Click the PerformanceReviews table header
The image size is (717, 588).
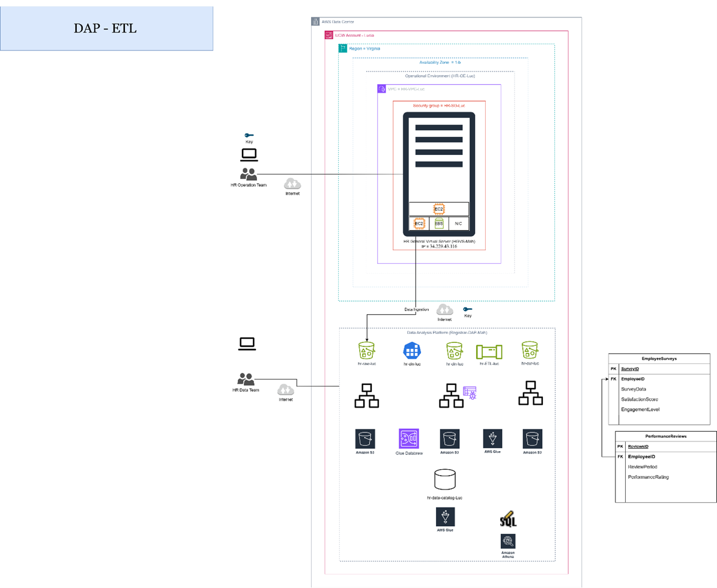click(666, 436)
